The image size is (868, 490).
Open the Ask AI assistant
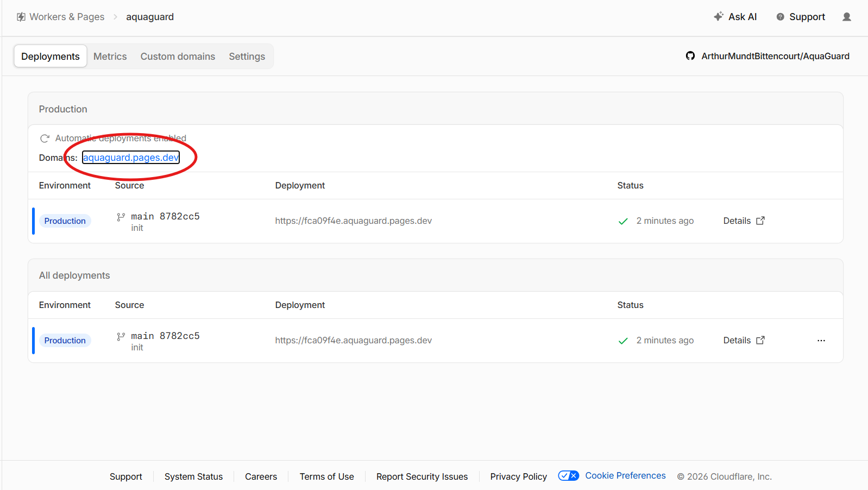click(x=735, y=17)
